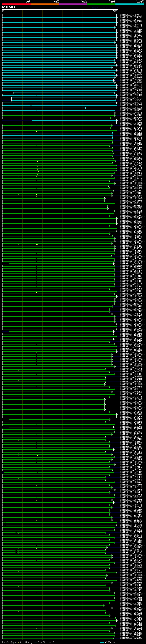
Task: Open hit UniRef100_C6ZJY8
Action: pyautogui.click(x=131, y=22)
